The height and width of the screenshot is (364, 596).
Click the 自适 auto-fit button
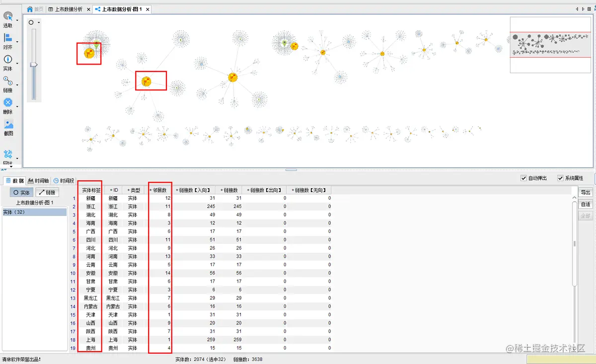click(x=586, y=204)
